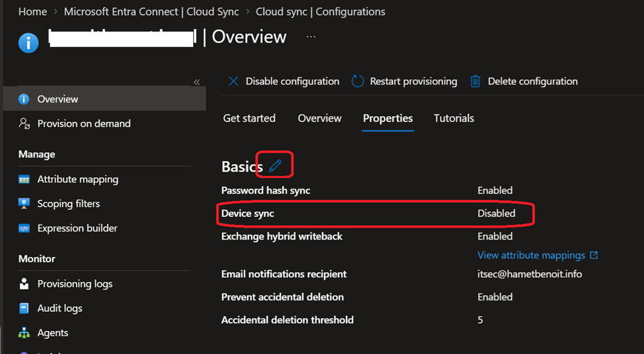Click the Agents network icon

point(25,333)
